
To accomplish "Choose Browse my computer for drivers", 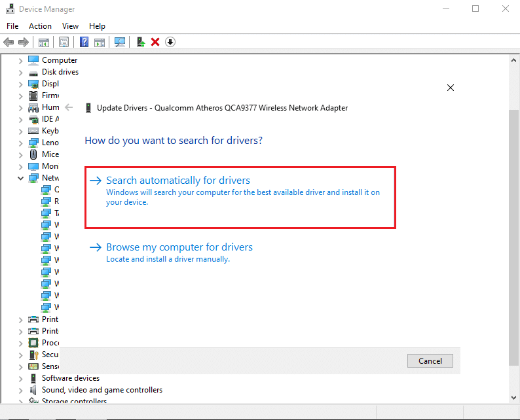I will 179,247.
